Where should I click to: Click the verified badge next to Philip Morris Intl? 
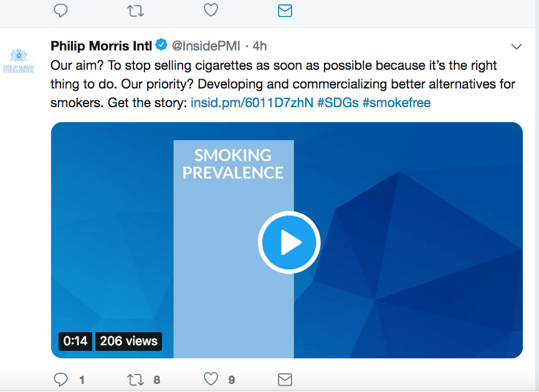[x=162, y=45]
